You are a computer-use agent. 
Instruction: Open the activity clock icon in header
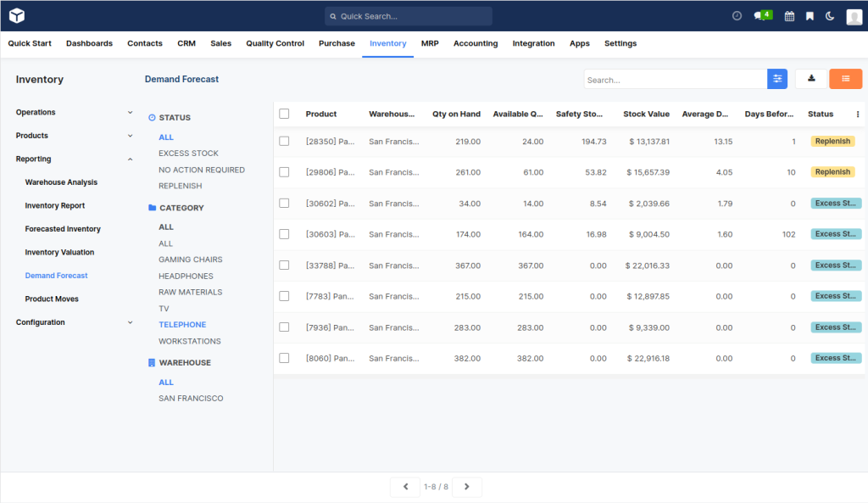pyautogui.click(x=737, y=14)
